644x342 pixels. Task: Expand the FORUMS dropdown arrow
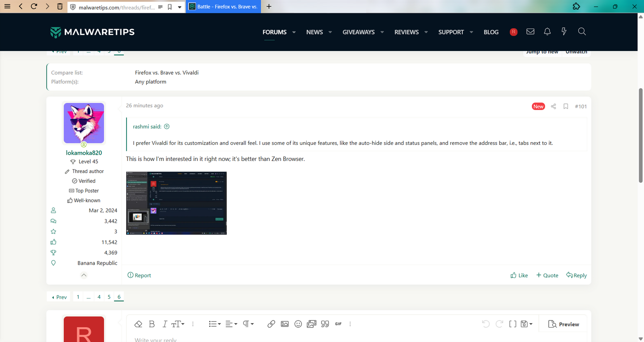[294, 32]
